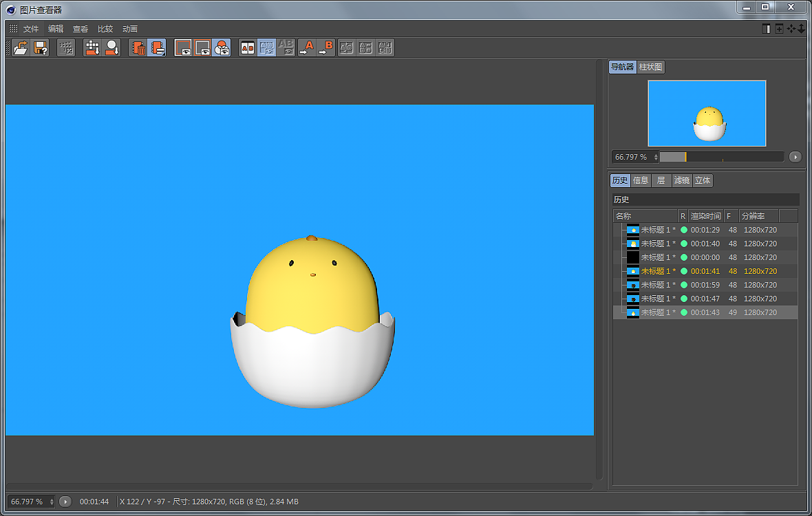
Task: Click black thumbnail of 00:00:00 history row
Action: [x=633, y=257]
